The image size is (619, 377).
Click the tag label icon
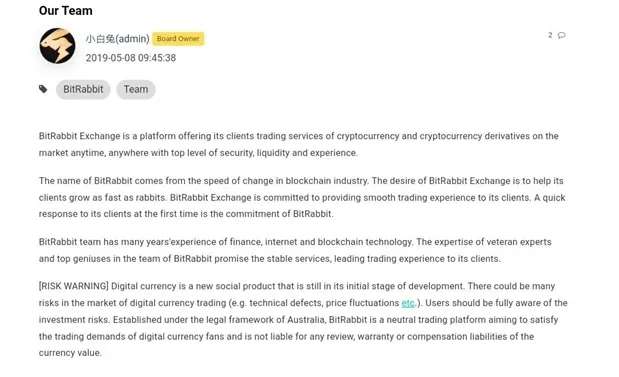tap(43, 89)
